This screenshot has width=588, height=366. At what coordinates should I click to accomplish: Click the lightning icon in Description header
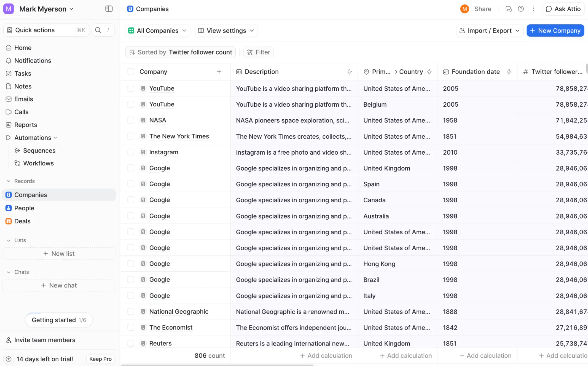click(350, 72)
